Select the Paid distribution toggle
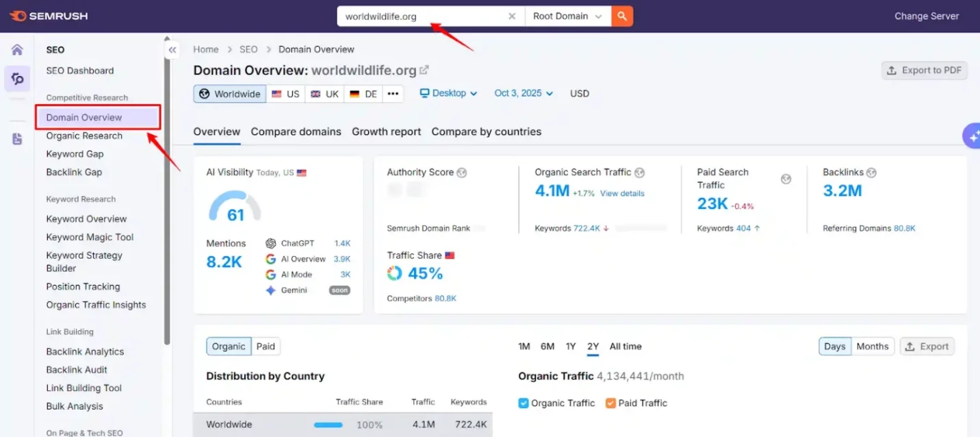The width and height of the screenshot is (980, 437). [x=266, y=347]
